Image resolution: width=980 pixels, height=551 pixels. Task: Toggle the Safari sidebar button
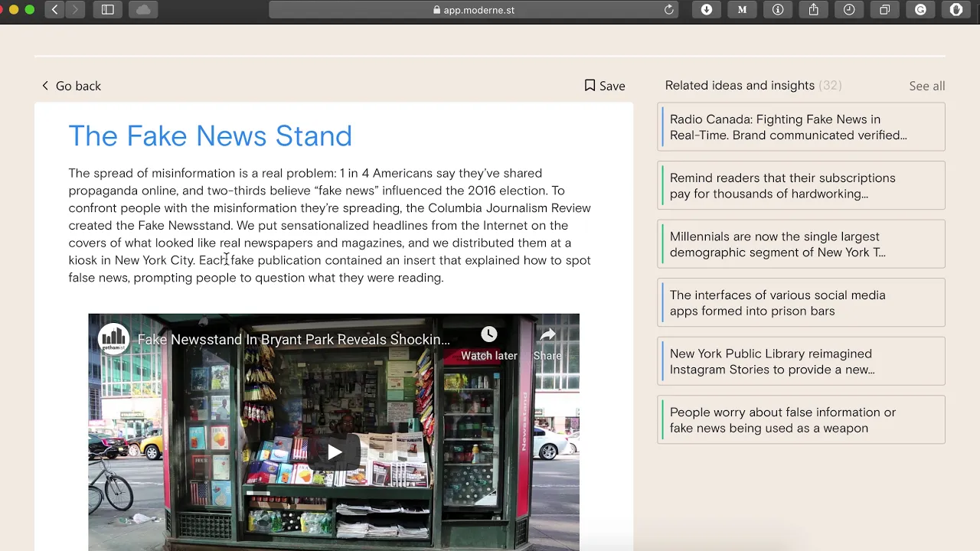[108, 9]
